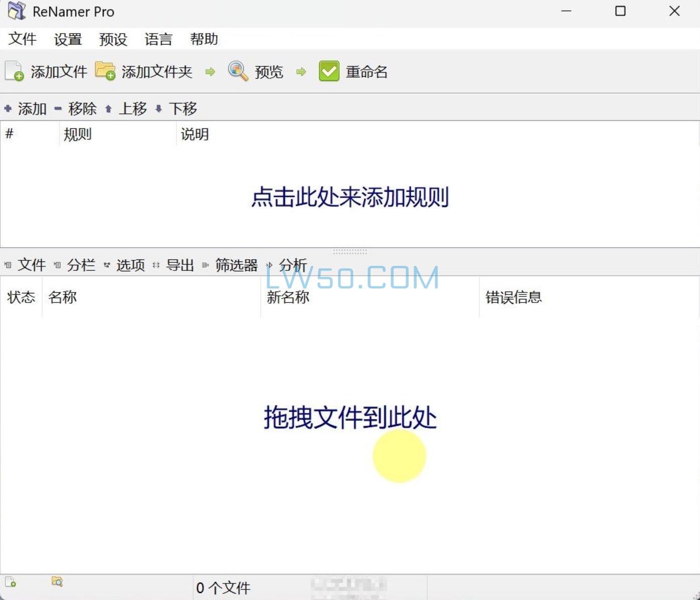Click the splitter grip between rules and files panes
Viewport: 700px width, 600px height.
click(350, 251)
